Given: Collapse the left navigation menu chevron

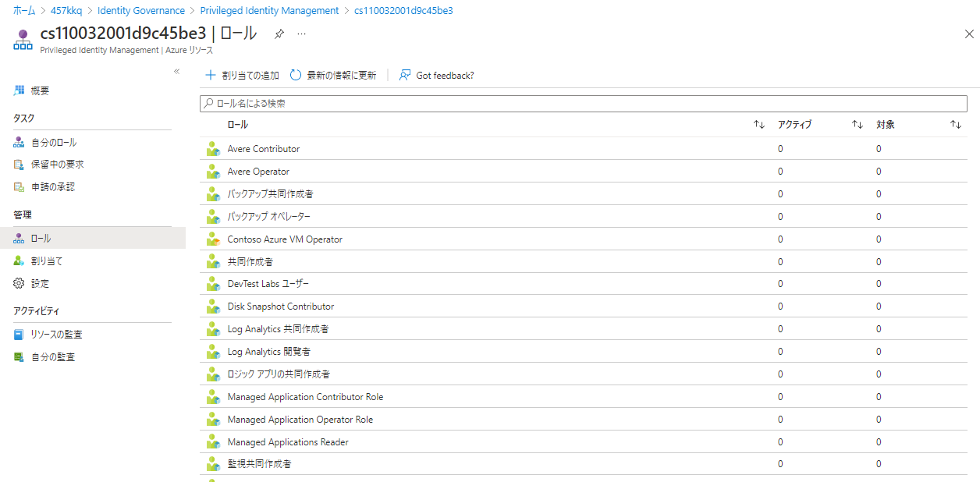Looking at the screenshot, I should (176, 71).
